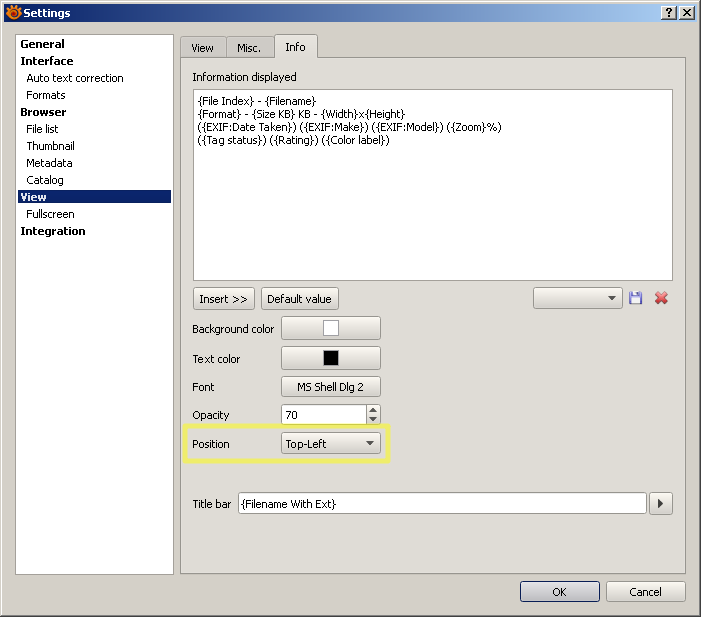Screen dimensions: 701x617
Task: Pick the white Background color swatch
Action: [331, 328]
